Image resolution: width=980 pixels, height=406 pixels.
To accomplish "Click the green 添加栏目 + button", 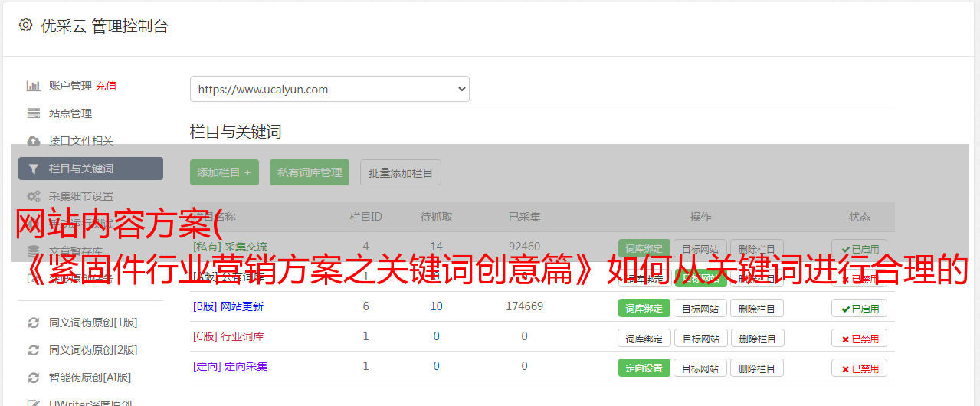I will click(x=225, y=172).
